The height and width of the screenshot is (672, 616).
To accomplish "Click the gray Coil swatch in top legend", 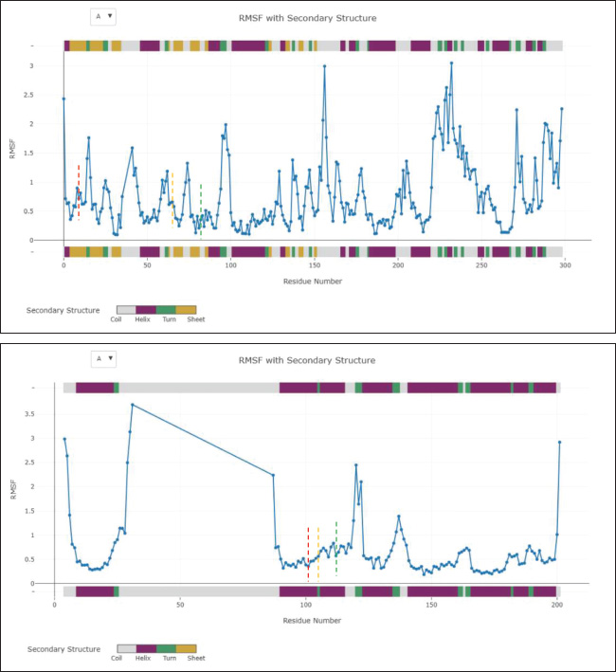I will point(126,310).
